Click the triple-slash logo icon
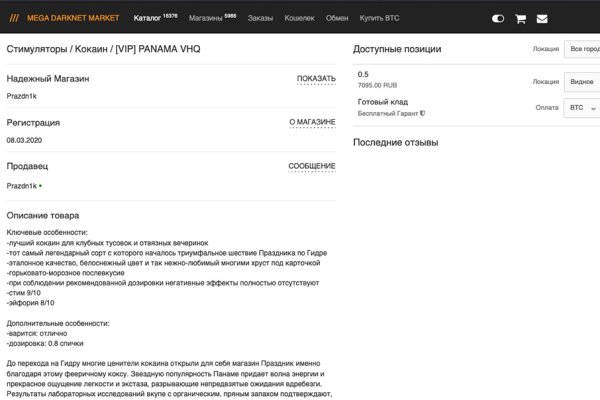Screen dimensions: 600x400 (14, 17)
